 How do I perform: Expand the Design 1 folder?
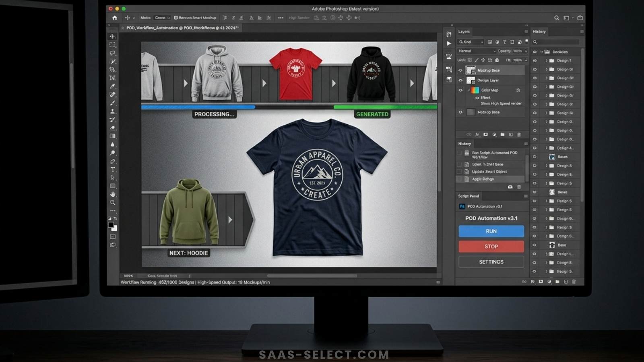pos(546,61)
